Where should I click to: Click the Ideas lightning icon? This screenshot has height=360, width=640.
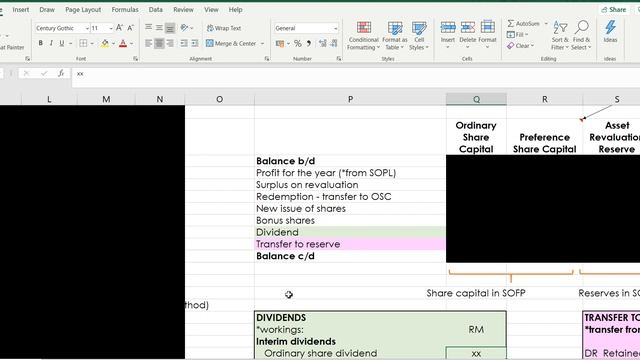tap(610, 28)
